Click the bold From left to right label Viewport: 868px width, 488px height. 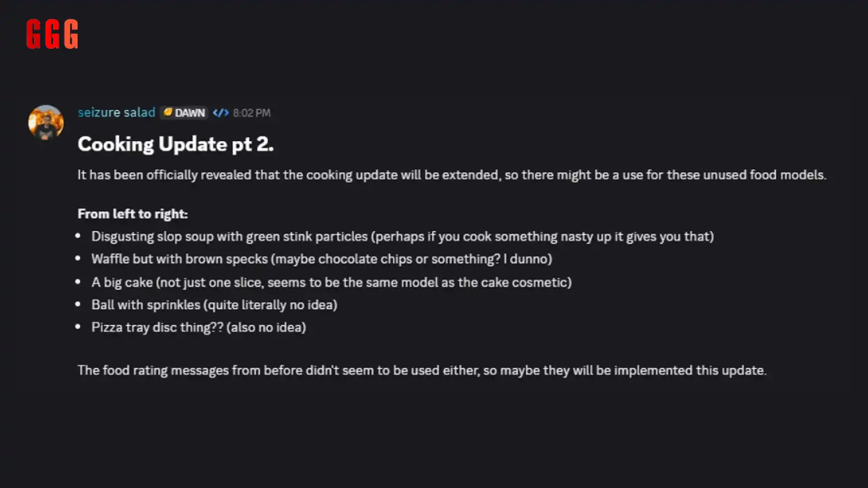point(132,214)
